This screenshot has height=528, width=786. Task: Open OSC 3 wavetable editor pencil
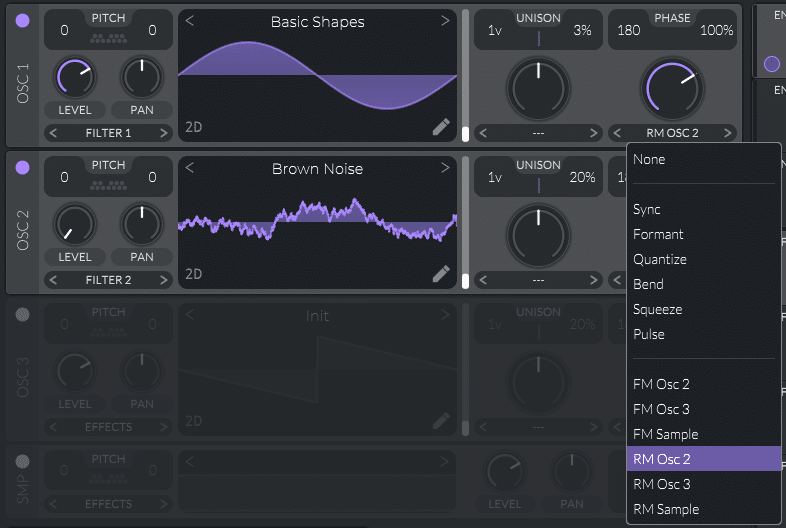pyautogui.click(x=441, y=421)
